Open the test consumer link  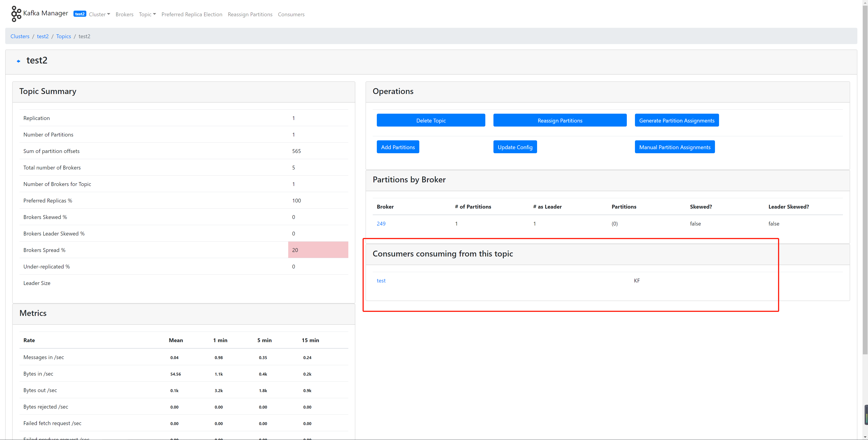pyautogui.click(x=381, y=280)
